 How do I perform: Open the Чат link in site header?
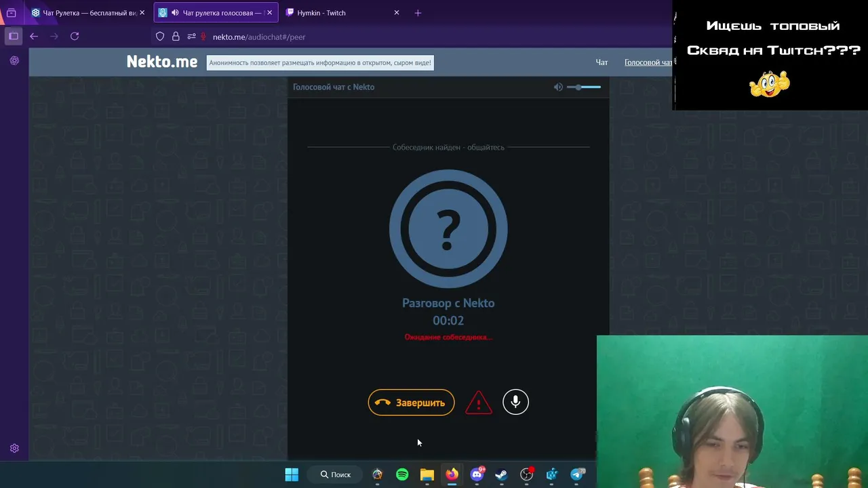tap(601, 62)
